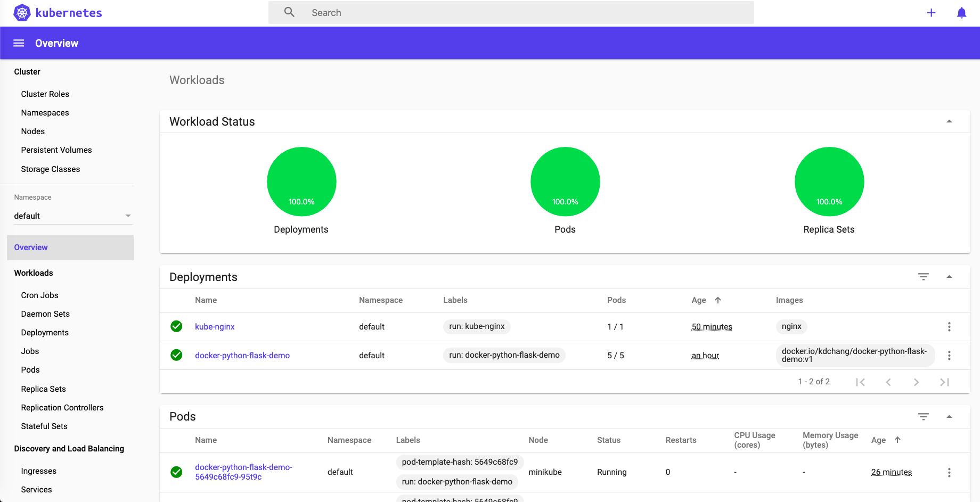980x502 pixels.
Task: Collapse the Workload Status card
Action: (949, 121)
